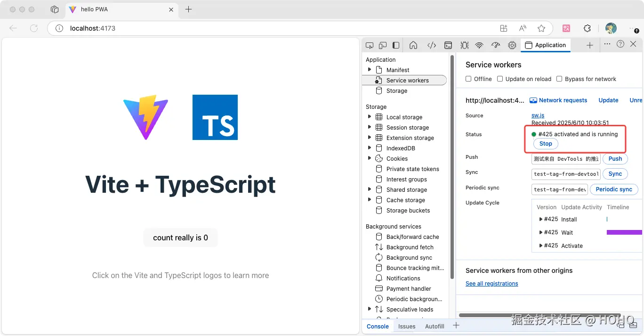Expand the #425 Wait update row
644x336 pixels.
541,232
